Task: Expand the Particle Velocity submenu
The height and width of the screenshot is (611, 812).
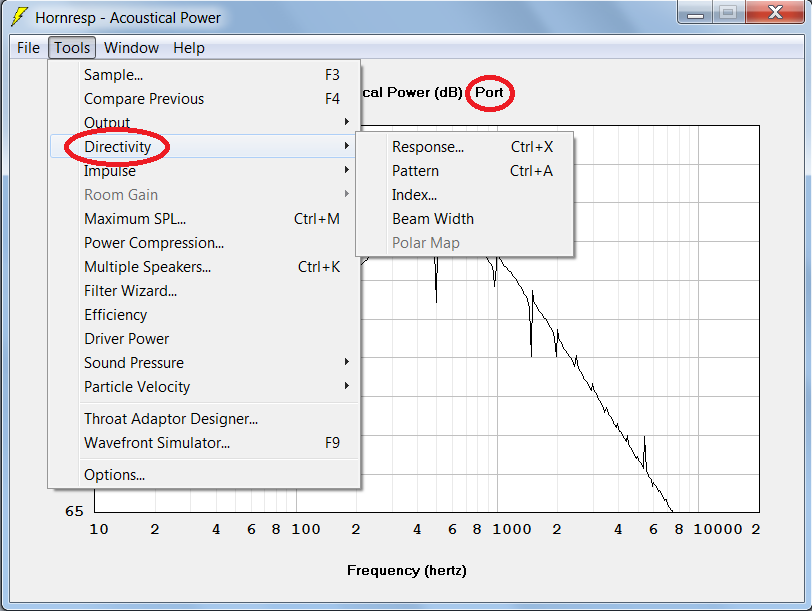Action: 205,386
